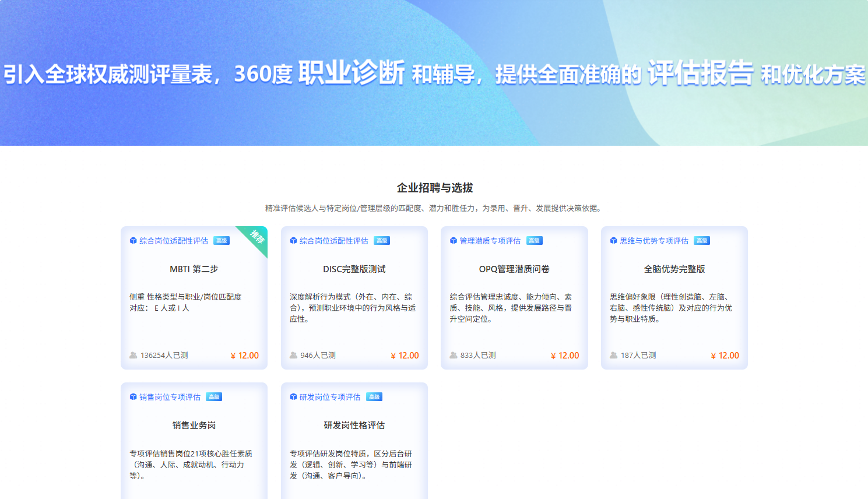Click cube icon beside 研发岗位专项评估
The width and height of the screenshot is (868, 499).
(x=293, y=397)
